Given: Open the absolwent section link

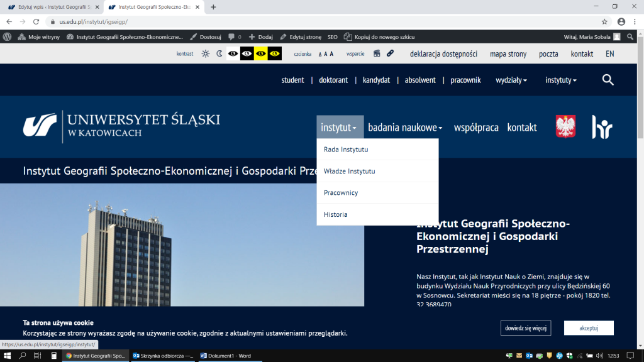Looking at the screenshot, I should pyautogui.click(x=420, y=80).
